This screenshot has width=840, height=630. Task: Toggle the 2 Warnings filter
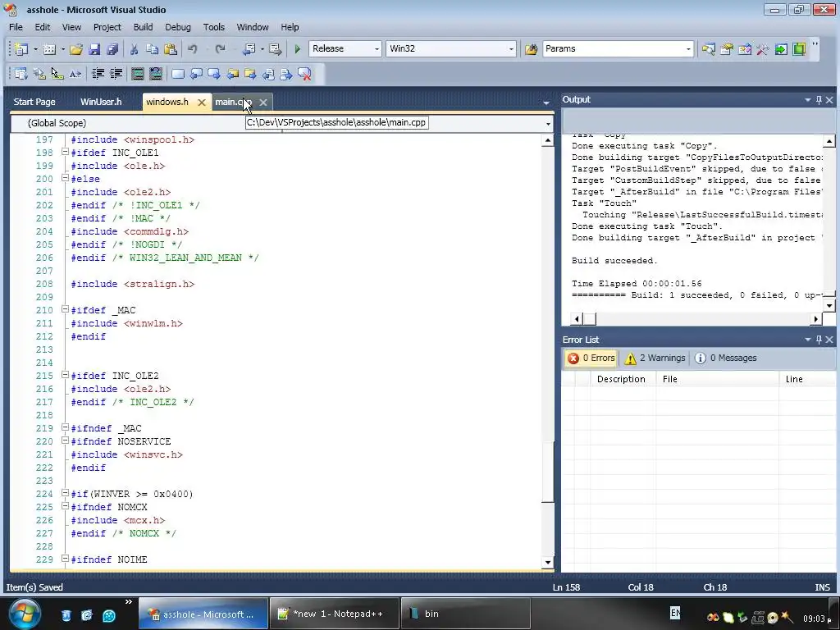(x=655, y=358)
